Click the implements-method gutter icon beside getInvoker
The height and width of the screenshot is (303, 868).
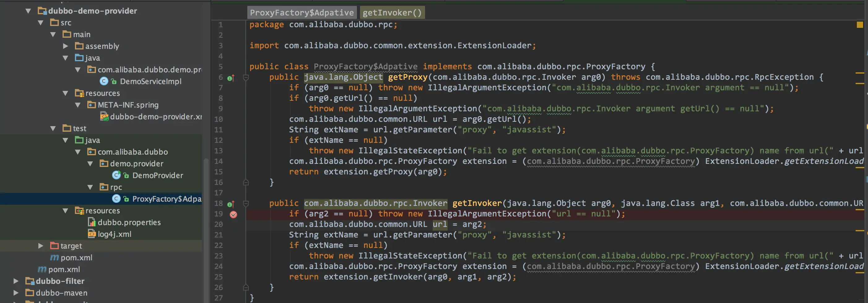(231, 204)
